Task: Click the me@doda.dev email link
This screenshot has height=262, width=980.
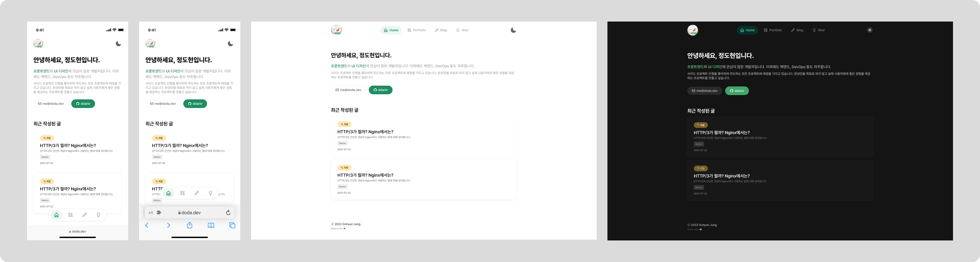Action: [348, 90]
